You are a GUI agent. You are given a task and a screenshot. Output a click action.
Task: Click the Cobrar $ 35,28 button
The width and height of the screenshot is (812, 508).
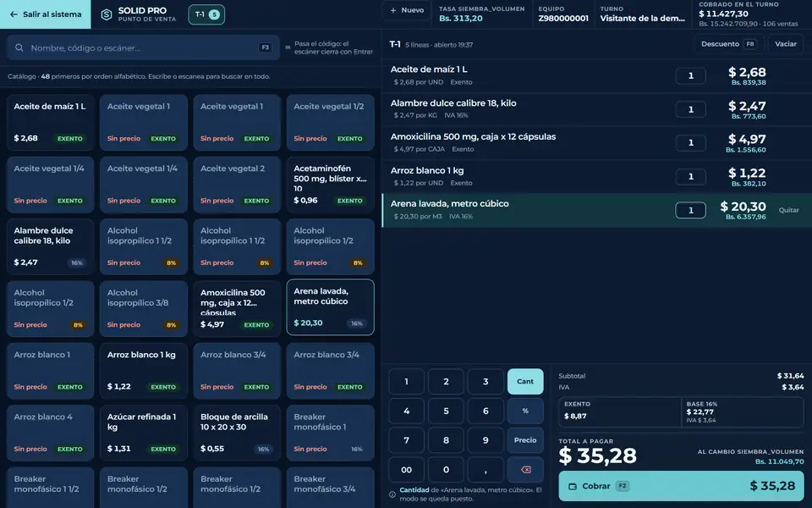click(681, 486)
